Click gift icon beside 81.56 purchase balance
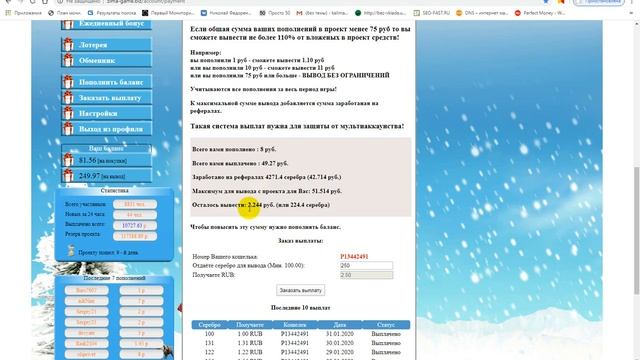The width and height of the screenshot is (640, 360). pos(68,160)
